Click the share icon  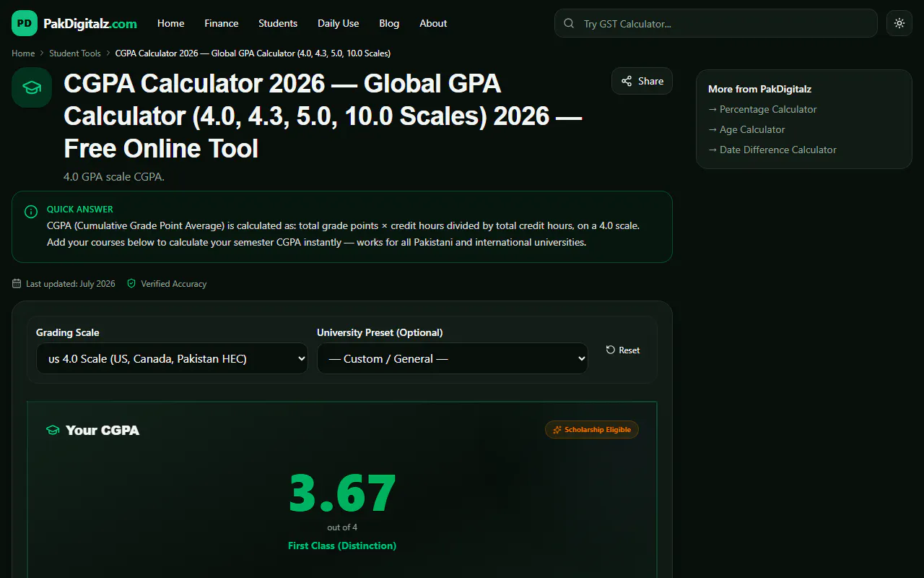(627, 81)
